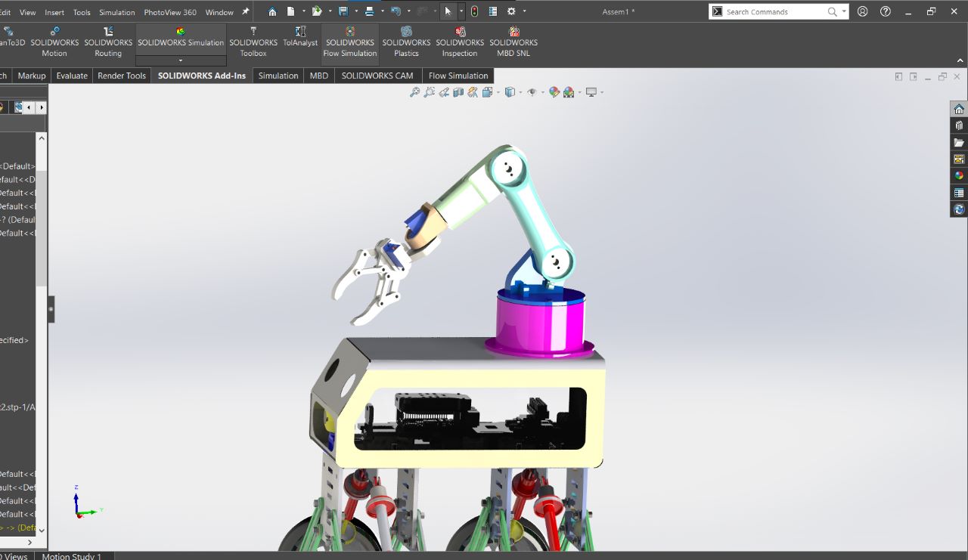The height and width of the screenshot is (560, 968).
Task: Open Appearances color ball in task pane
Action: (959, 175)
